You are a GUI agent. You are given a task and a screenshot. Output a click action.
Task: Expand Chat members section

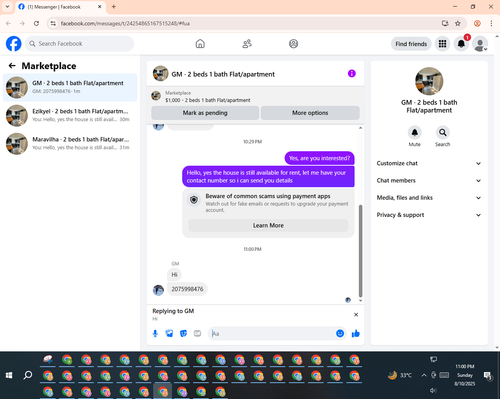(x=429, y=181)
